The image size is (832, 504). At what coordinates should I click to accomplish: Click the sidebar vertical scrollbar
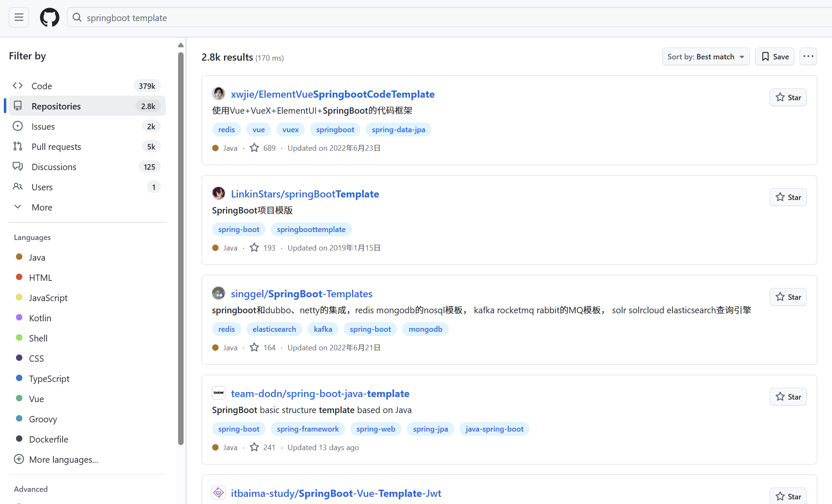pos(181,248)
